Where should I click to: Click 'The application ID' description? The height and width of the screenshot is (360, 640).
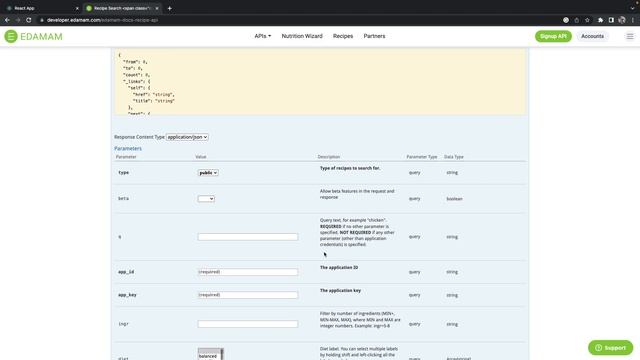click(339, 268)
